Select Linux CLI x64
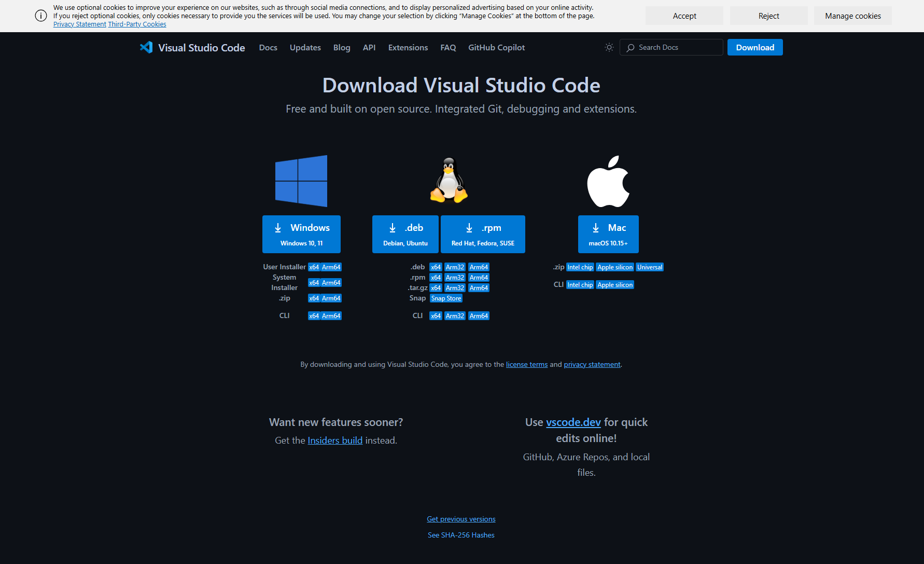Screen dimensions: 924x564 pos(436,316)
